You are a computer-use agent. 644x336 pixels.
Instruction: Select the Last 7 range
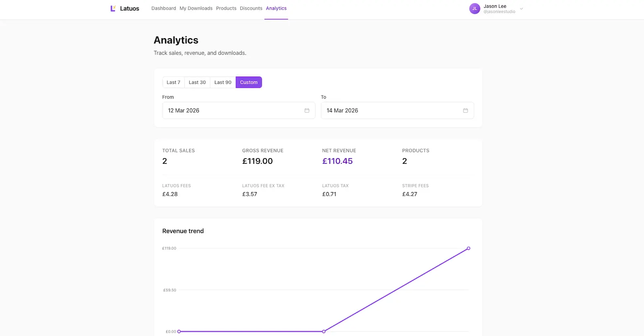(173, 82)
